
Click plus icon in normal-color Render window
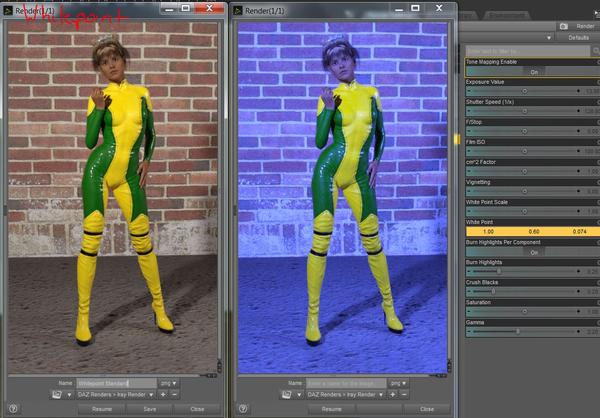point(163,394)
